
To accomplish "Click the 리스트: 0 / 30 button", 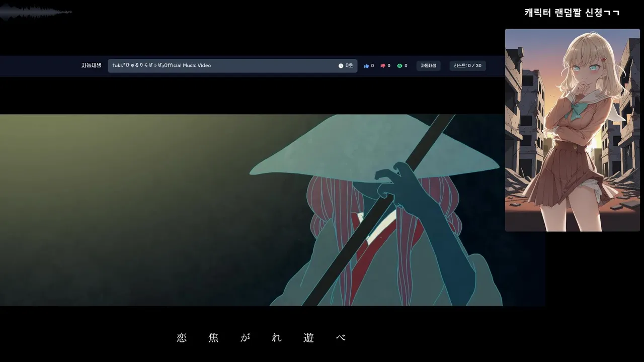I will (x=467, y=66).
